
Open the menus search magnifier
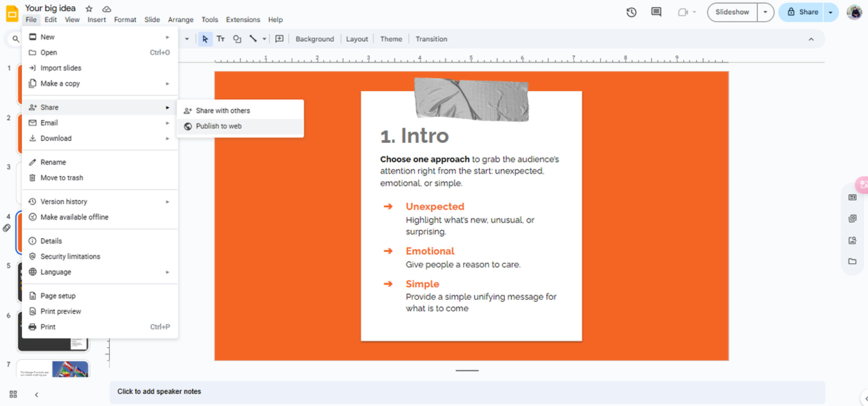pos(16,39)
